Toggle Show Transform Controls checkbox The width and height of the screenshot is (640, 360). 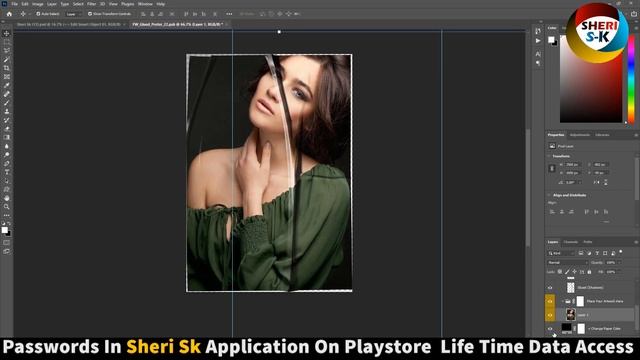[90, 14]
